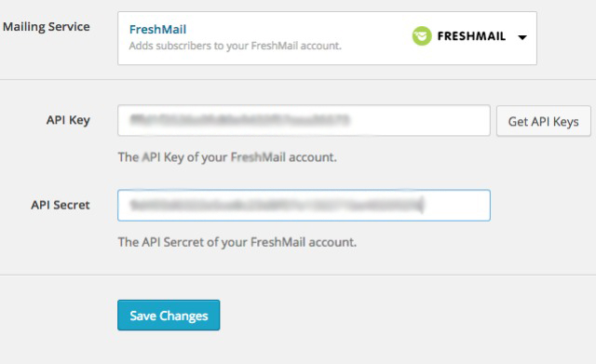Focus the API Key input field
This screenshot has height=364, width=596.
[x=304, y=120]
